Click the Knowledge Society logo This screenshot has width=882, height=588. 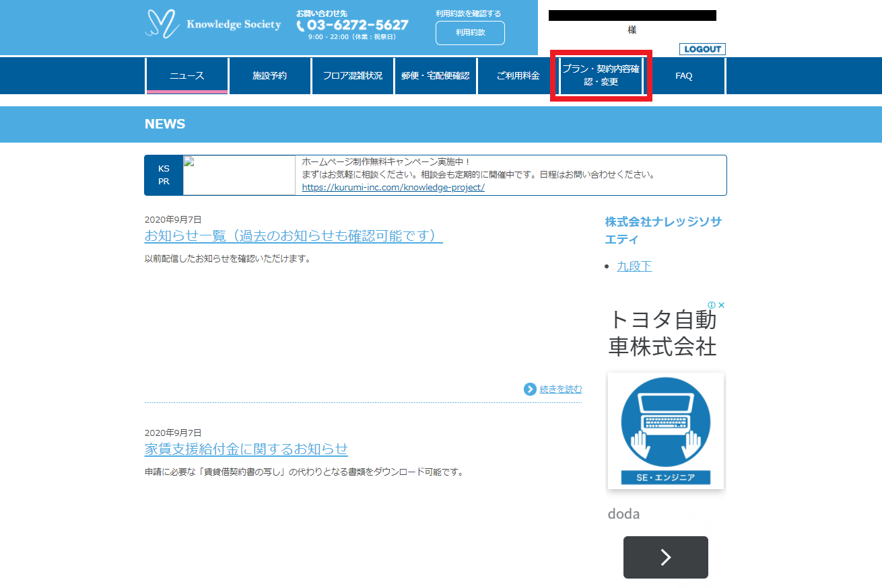click(212, 24)
